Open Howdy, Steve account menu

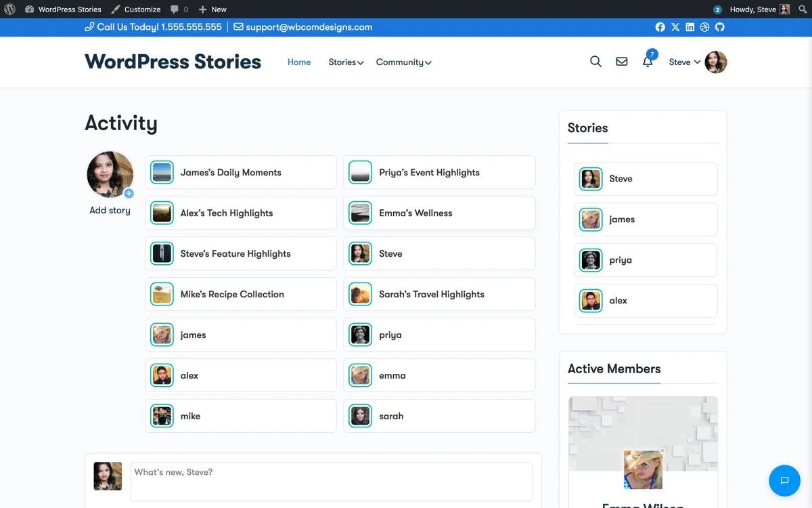tap(759, 9)
